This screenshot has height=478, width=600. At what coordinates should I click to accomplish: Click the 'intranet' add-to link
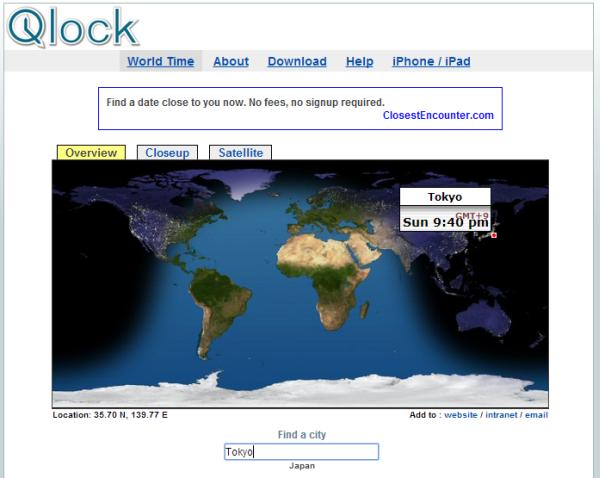[x=501, y=415]
